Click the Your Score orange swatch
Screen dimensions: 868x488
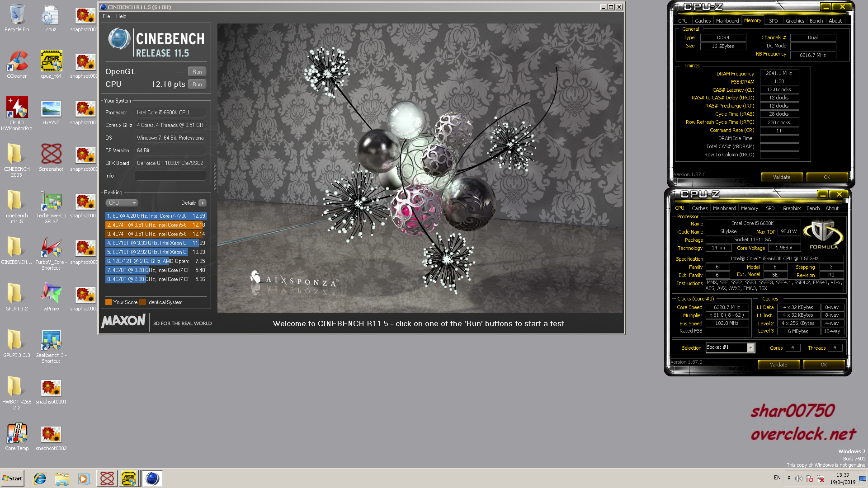coord(108,302)
